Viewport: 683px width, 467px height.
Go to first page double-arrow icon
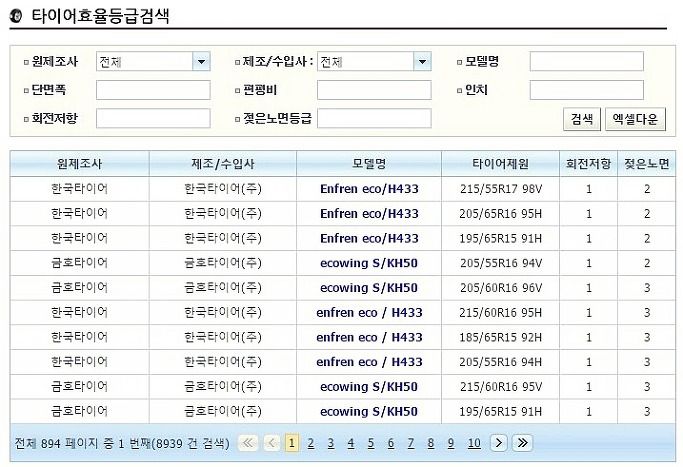point(247,443)
